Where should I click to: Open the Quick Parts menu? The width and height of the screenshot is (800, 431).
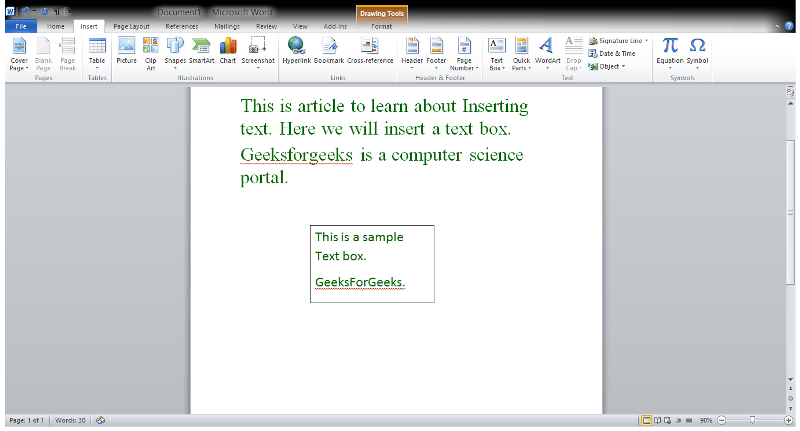pos(521,54)
